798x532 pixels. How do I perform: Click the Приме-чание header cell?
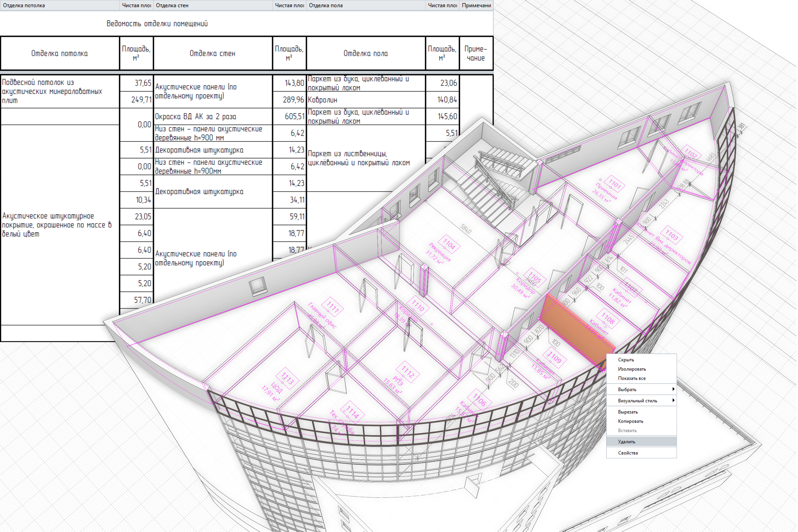click(x=477, y=54)
